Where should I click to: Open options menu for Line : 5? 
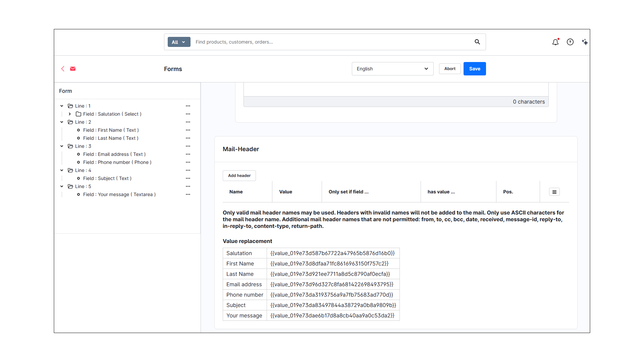[188, 186]
